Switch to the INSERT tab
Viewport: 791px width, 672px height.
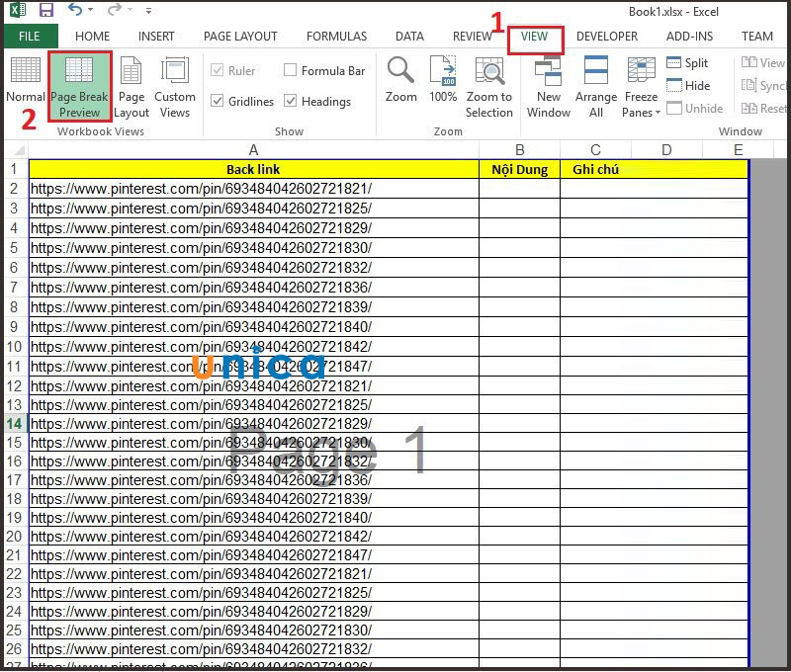[x=156, y=37]
